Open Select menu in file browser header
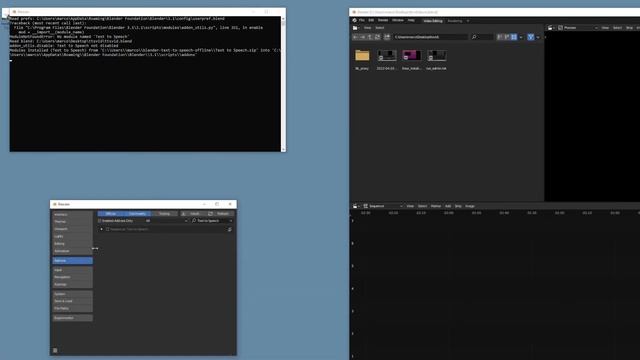640x360 pixels. pos(380,28)
